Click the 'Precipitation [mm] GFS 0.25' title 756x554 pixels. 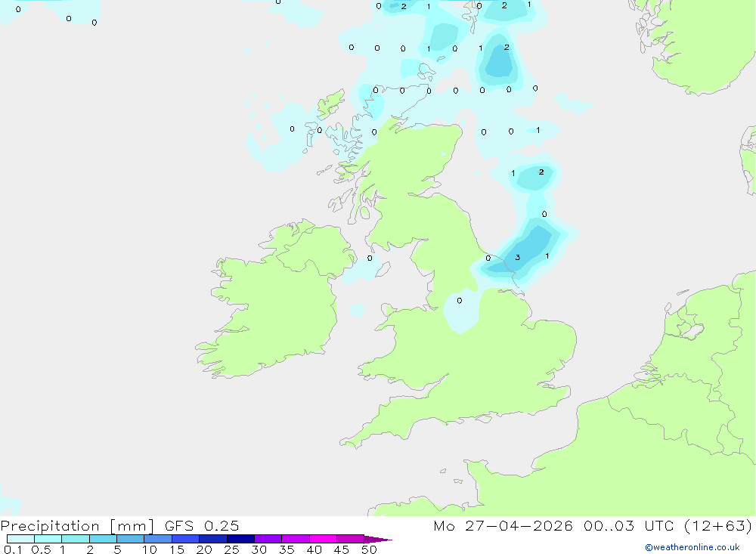[x=119, y=526]
